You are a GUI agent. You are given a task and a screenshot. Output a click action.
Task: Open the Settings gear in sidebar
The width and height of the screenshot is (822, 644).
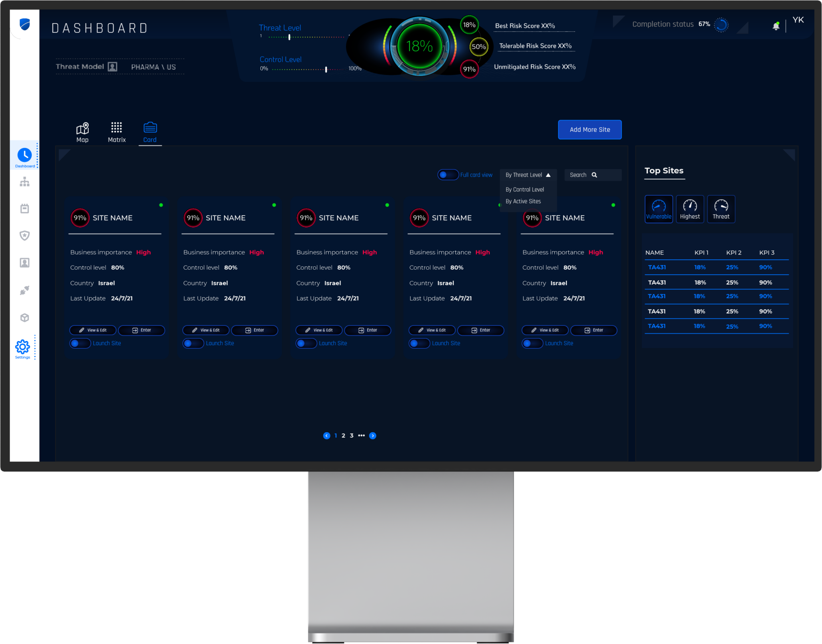[x=22, y=347]
